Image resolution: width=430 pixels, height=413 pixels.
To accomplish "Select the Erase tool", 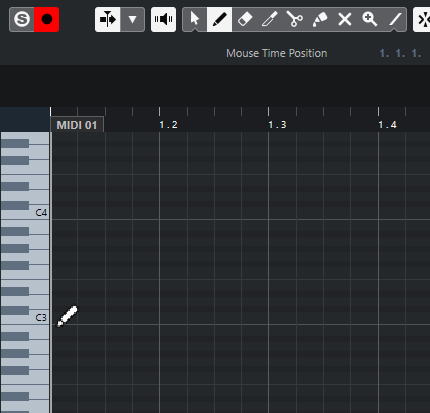I will click(245, 20).
